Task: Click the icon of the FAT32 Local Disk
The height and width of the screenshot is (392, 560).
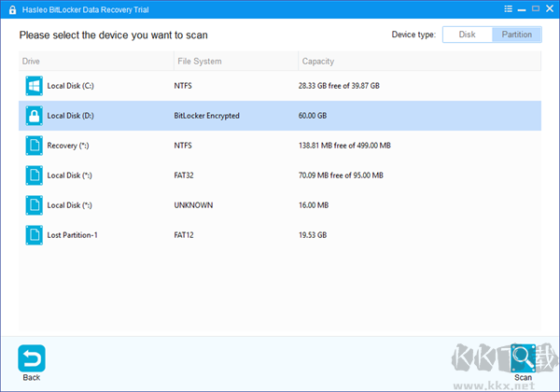Action: click(34, 175)
